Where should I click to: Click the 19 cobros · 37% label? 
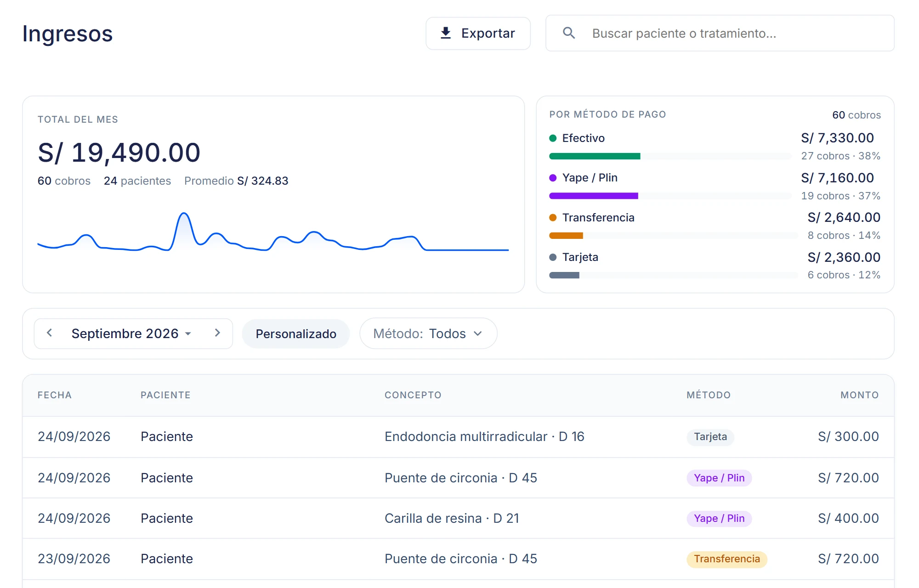point(841,196)
